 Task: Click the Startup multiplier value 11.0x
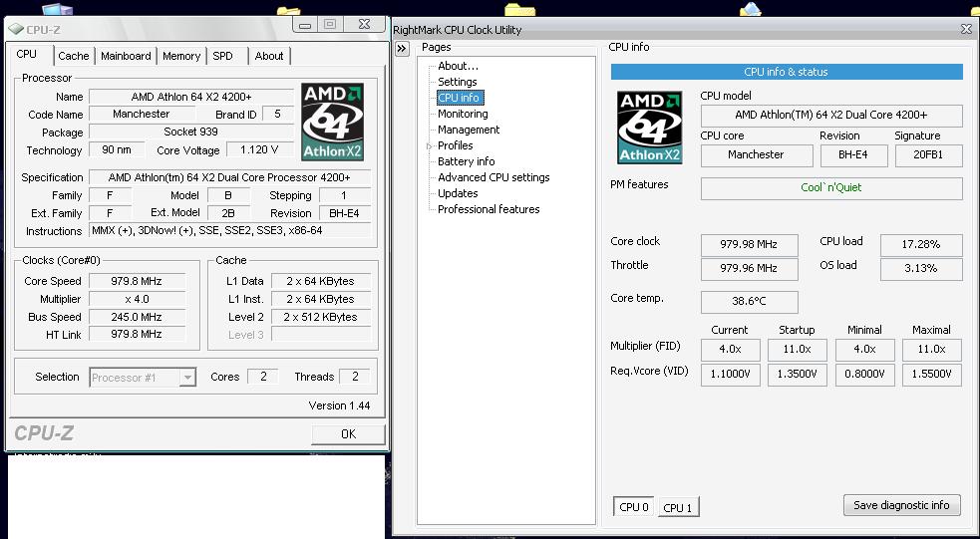click(x=797, y=350)
